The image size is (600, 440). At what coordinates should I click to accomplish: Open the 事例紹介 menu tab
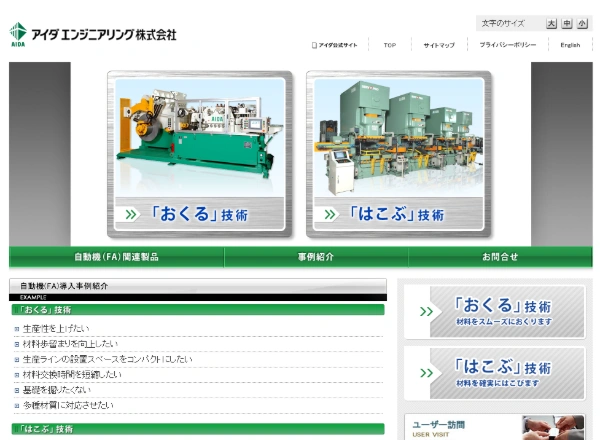[x=316, y=257]
